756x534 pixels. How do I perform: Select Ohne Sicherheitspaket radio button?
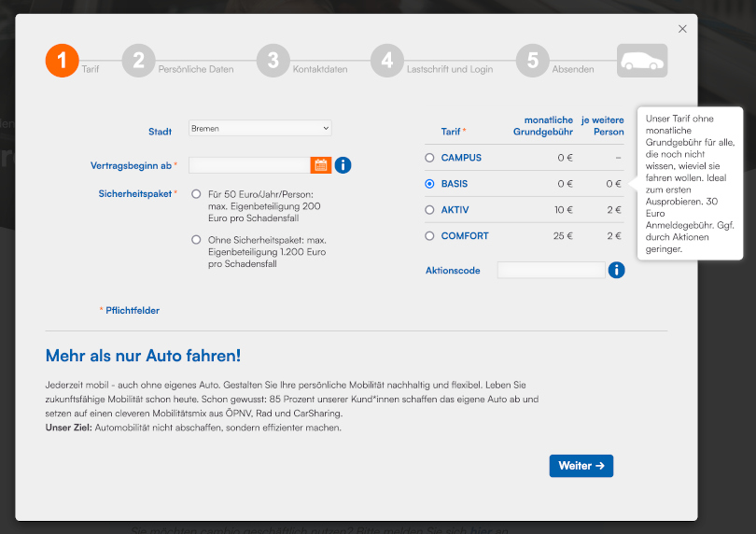coord(196,240)
